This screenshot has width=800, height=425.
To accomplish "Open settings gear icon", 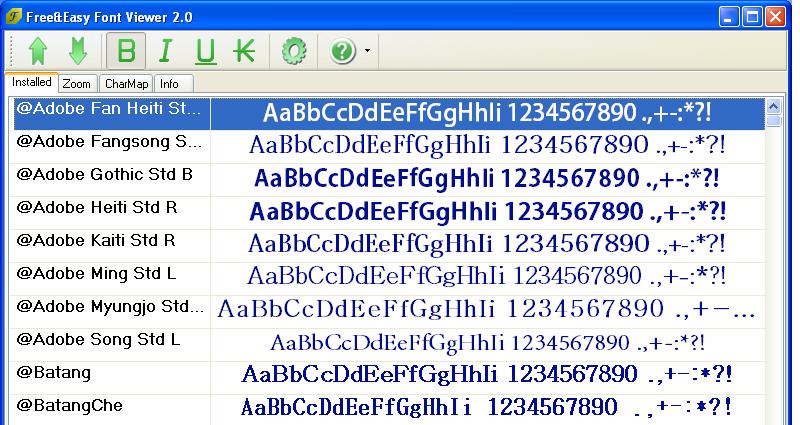I will [293, 50].
